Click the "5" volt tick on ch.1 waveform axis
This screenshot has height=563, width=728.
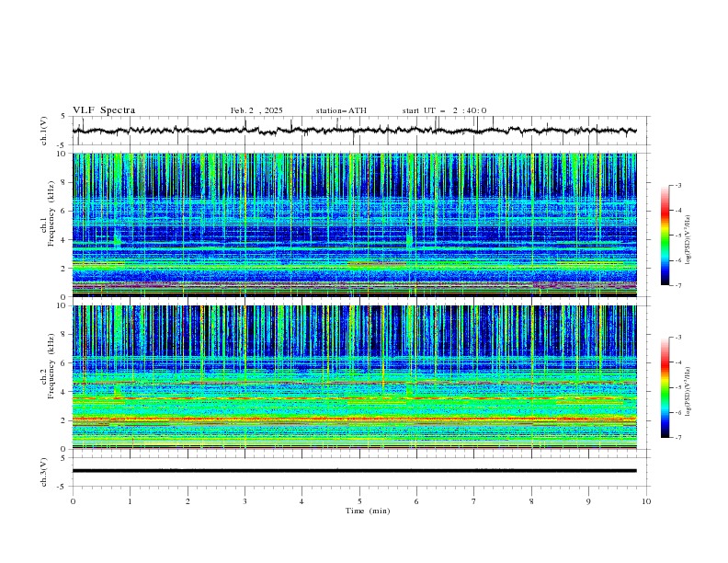(63, 116)
